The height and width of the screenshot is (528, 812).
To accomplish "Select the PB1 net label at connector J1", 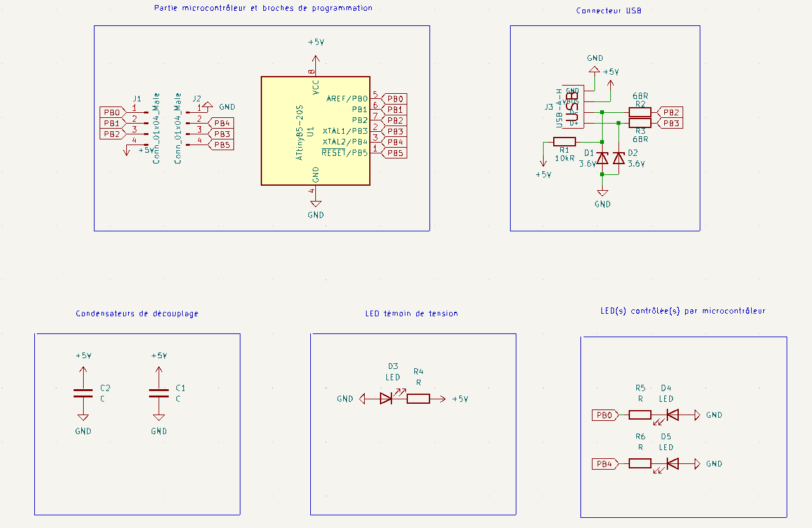I will [112, 123].
